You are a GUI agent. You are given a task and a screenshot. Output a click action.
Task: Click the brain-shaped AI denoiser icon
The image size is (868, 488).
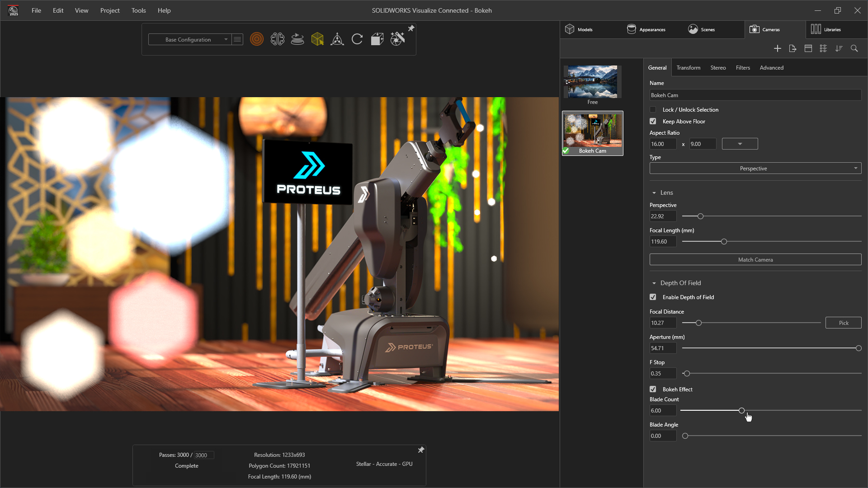point(277,39)
